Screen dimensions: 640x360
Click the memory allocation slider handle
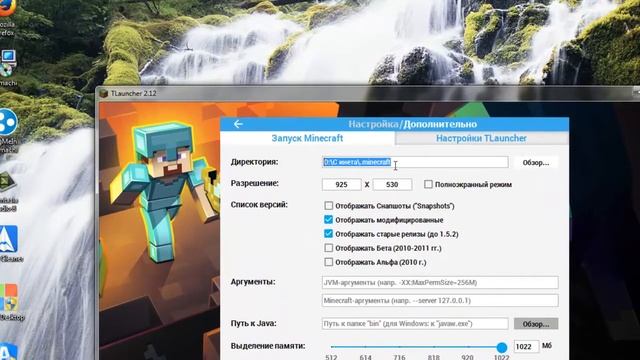point(502,347)
